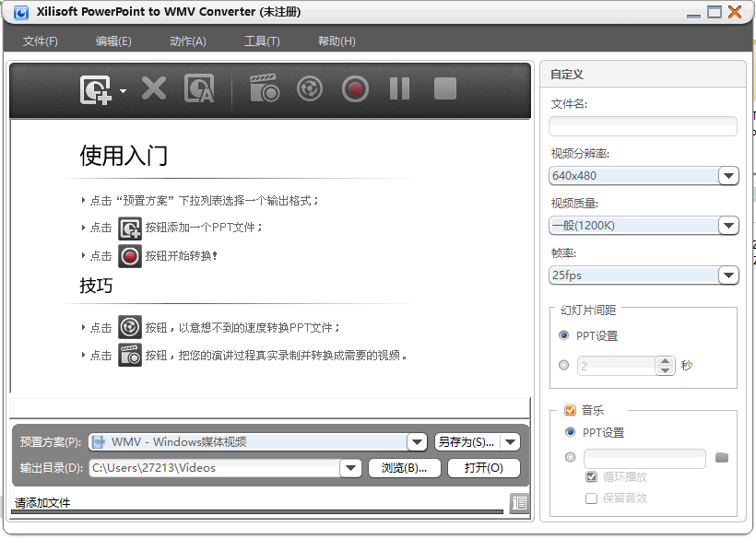
Task: Click the Stop toolbar button
Action: coord(445,88)
